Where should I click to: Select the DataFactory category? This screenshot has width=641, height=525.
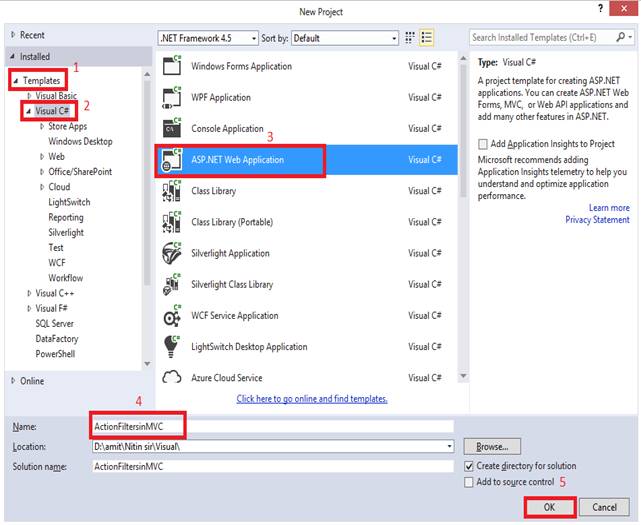(56, 339)
